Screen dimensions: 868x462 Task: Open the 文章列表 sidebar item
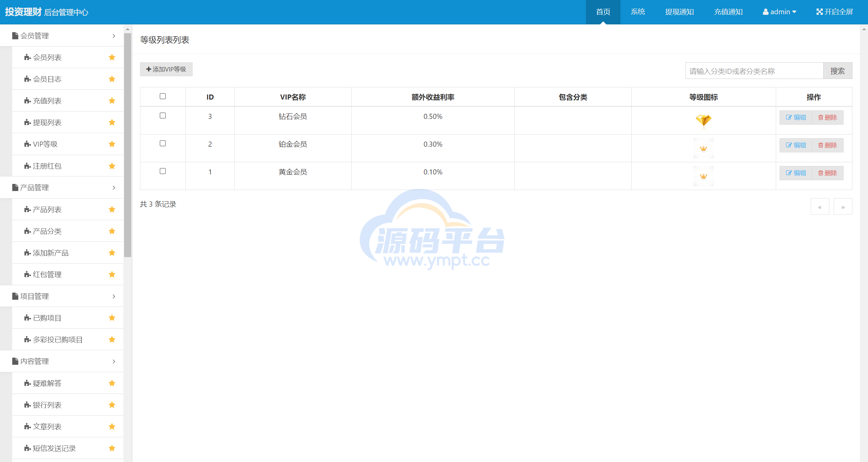coord(68,426)
